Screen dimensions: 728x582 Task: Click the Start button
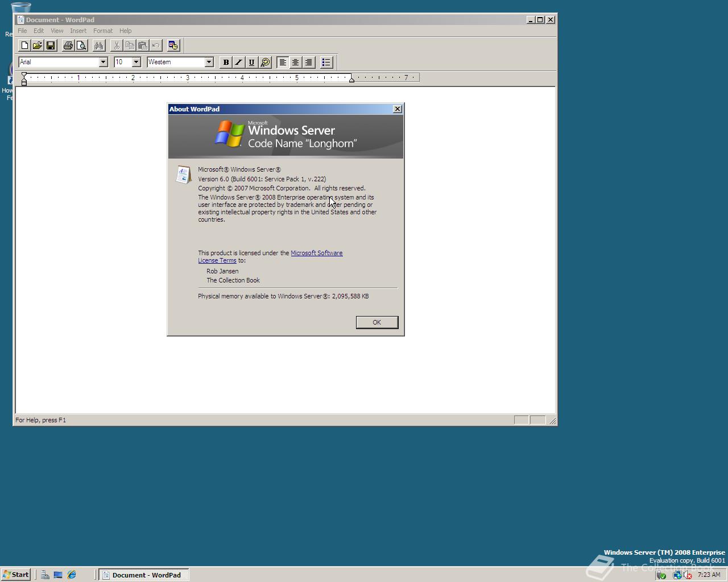pyautogui.click(x=16, y=575)
